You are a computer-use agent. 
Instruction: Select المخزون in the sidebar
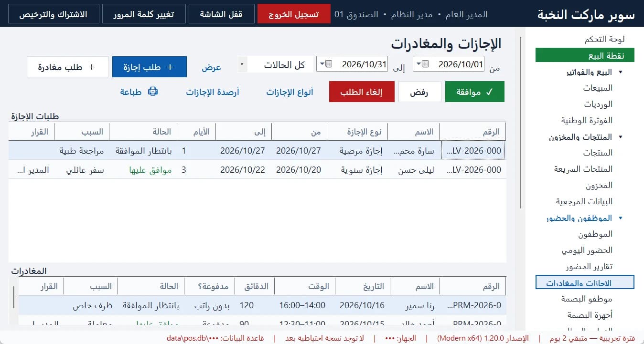(599, 185)
